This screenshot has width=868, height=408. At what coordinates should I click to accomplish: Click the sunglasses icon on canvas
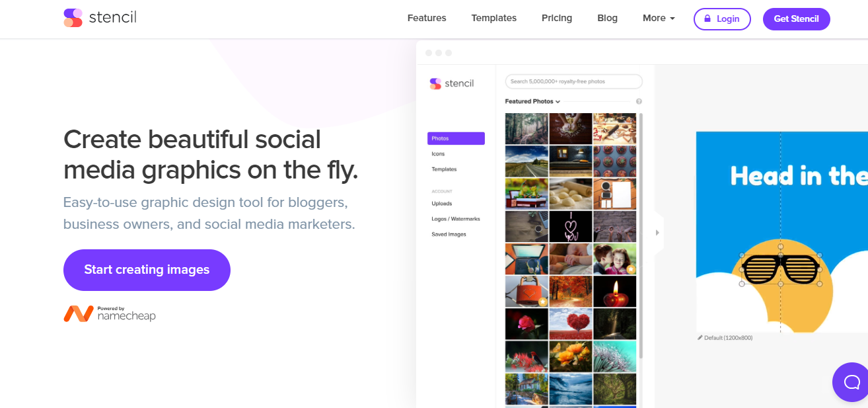click(x=780, y=269)
